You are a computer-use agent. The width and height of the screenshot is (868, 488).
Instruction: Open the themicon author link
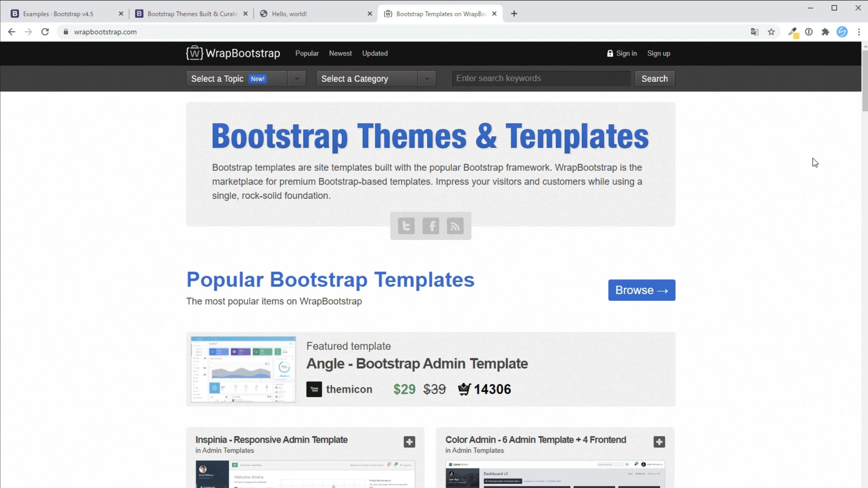(349, 389)
